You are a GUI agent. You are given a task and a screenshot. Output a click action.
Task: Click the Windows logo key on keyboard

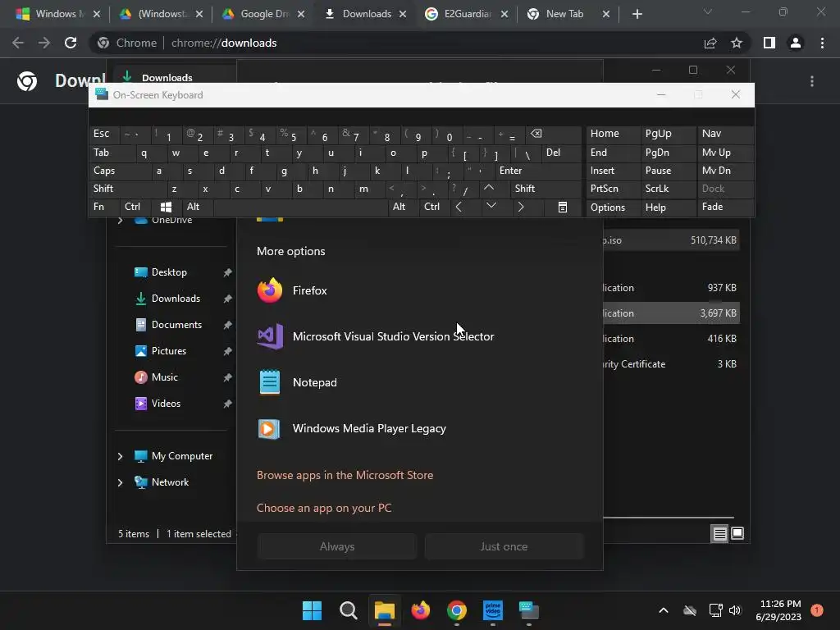166,207
